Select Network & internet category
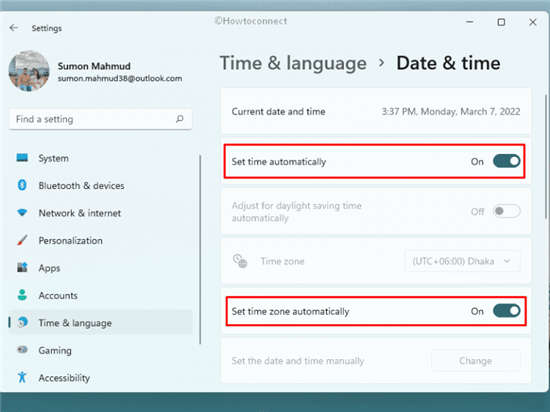Image resolution: width=550 pixels, height=412 pixels. pyautogui.click(x=80, y=213)
